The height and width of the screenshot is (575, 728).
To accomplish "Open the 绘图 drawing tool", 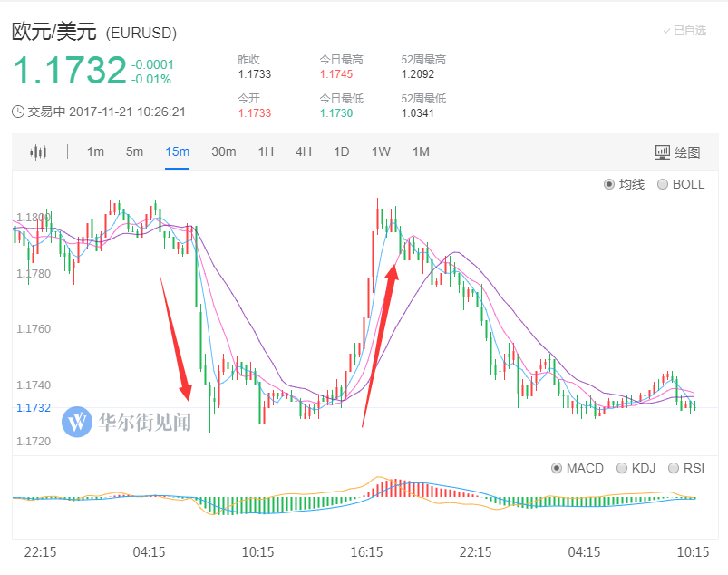I will [x=677, y=152].
